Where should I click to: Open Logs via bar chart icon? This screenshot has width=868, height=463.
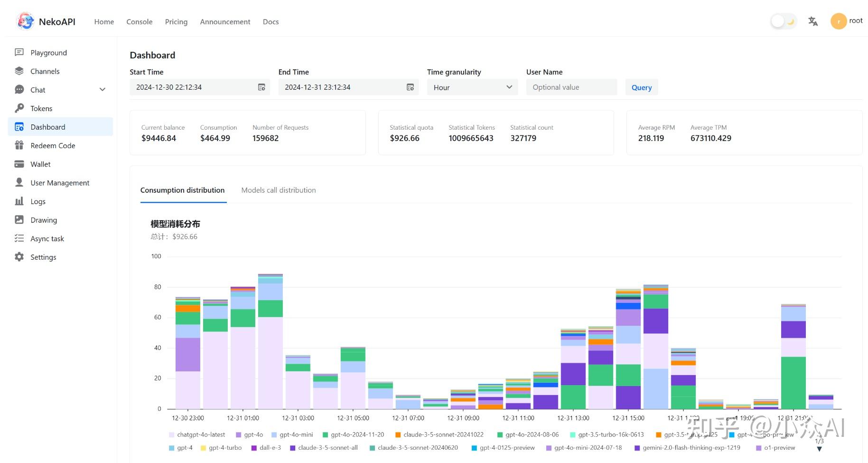(x=19, y=201)
